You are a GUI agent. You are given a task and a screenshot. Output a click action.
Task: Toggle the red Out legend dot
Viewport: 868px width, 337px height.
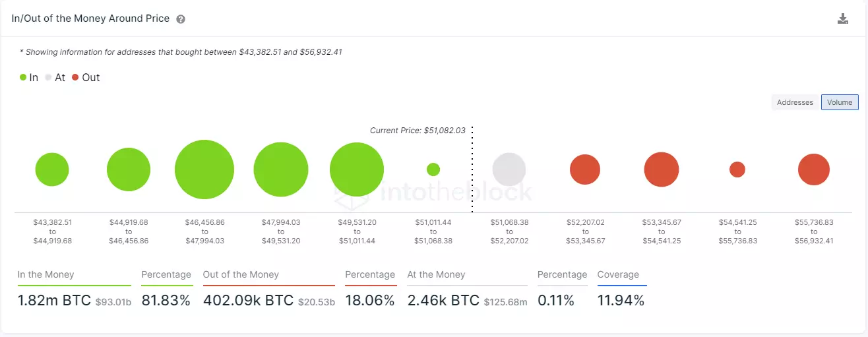[75, 77]
